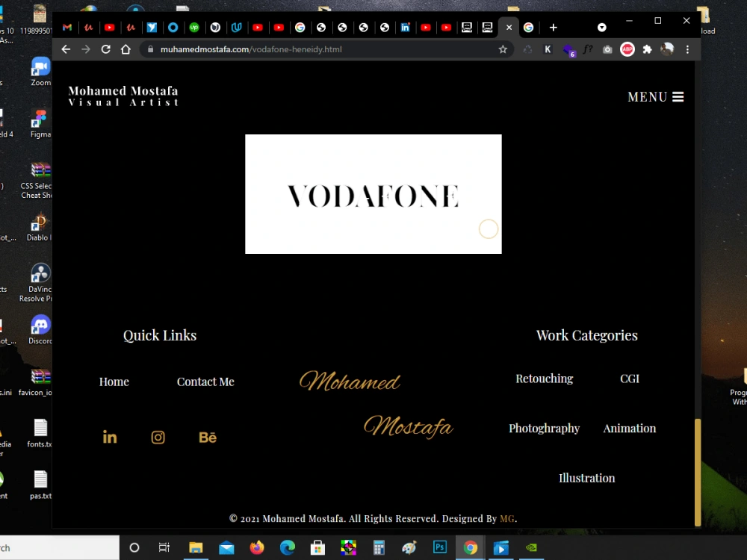Open the tab search dropdown arrow
This screenshot has width=747, height=560.
pyautogui.click(x=601, y=28)
